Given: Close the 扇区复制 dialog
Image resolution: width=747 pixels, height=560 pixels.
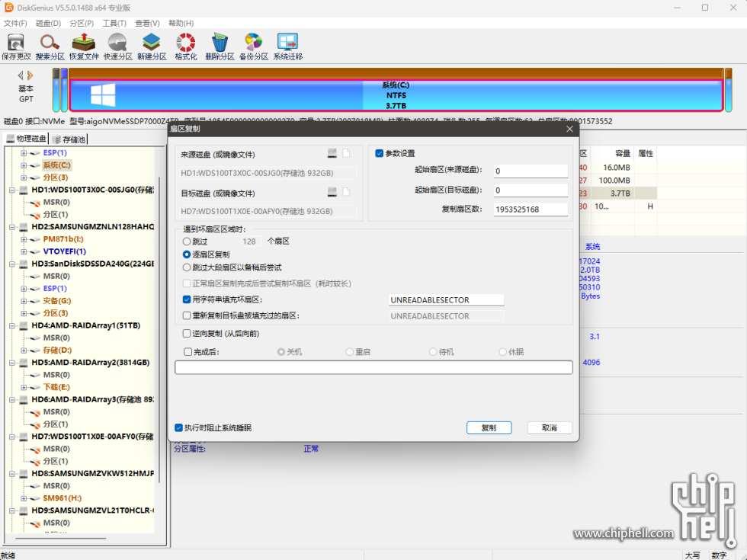Looking at the screenshot, I should click(x=569, y=129).
